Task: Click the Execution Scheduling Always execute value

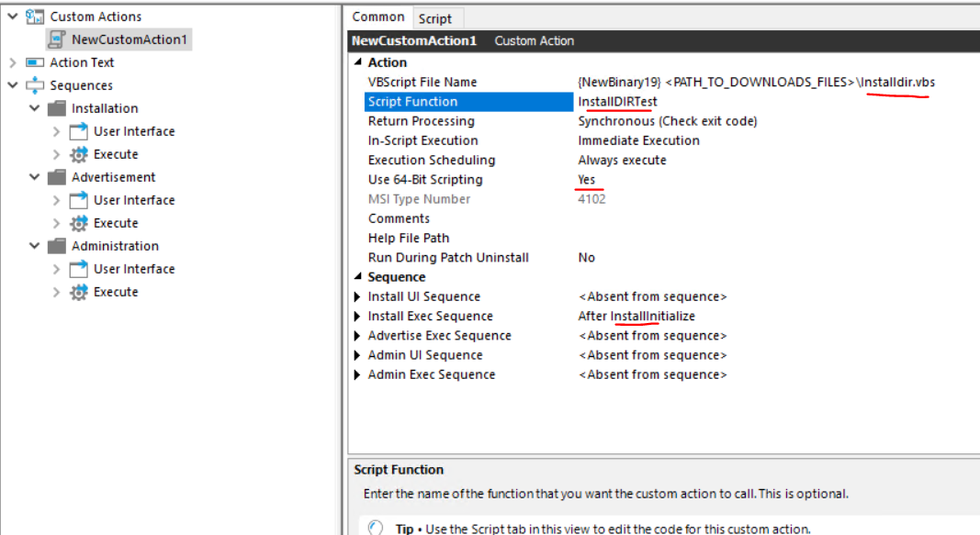Action: click(622, 161)
